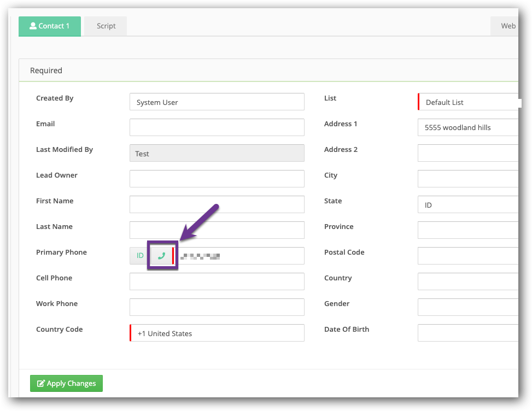This screenshot has height=411, width=532.
Task: Click the Last Modified By label
Action: pos(65,150)
